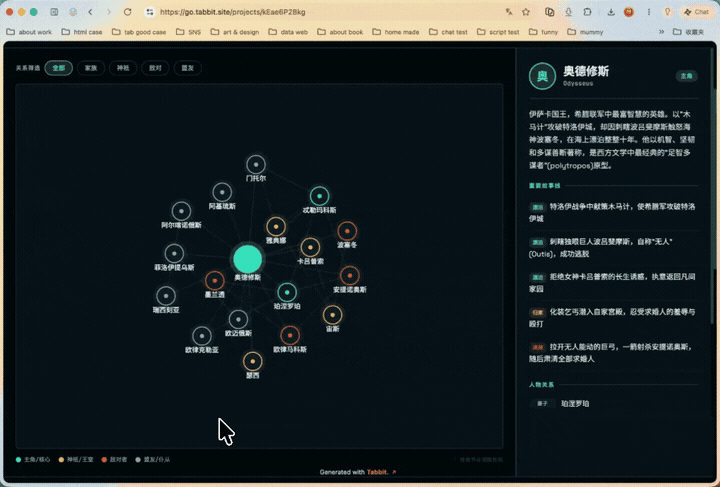Open the 'home made' bookmarks folder
Viewport: 720px width, 487px height.
click(396, 32)
